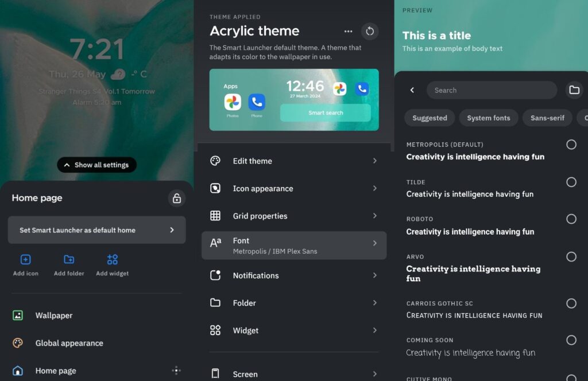This screenshot has width=588, height=381.
Task: Tap 'Stranger Things S4 Vol.1 Tomorrow' event text
Action: [96, 91]
